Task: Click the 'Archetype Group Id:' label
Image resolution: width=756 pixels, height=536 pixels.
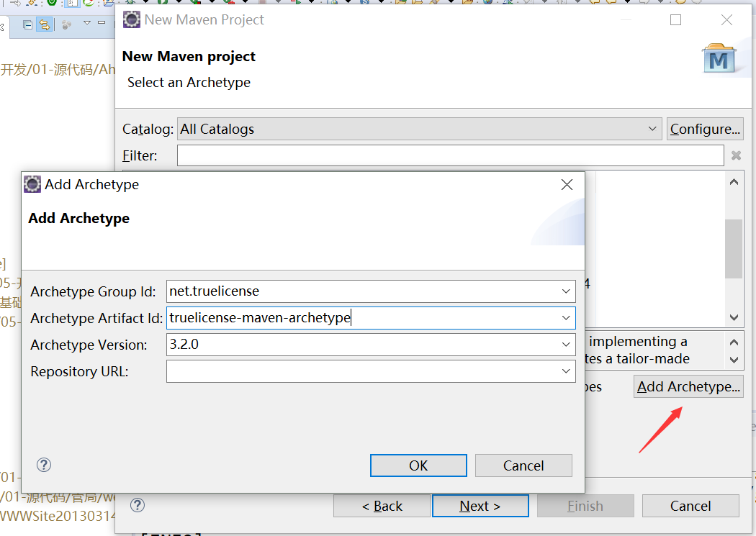Action: tap(93, 292)
